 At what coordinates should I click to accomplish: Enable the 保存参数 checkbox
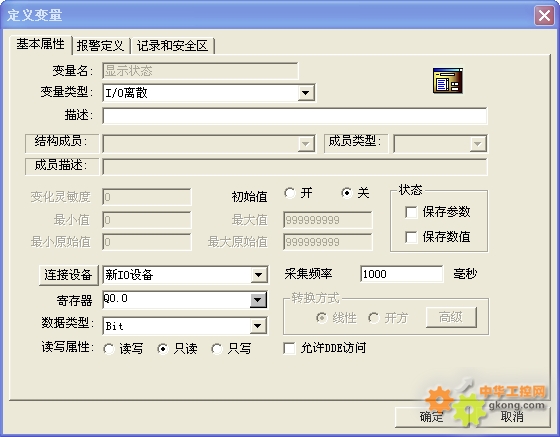pyautogui.click(x=411, y=212)
